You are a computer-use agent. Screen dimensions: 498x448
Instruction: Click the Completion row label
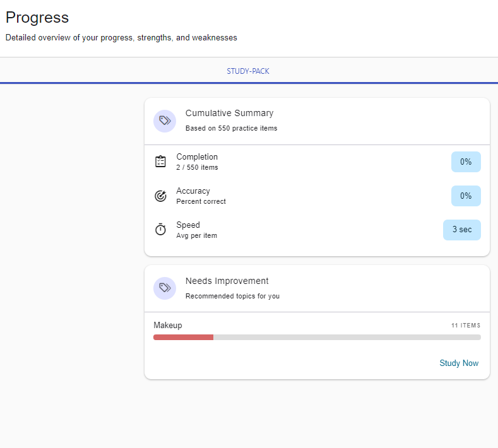tap(197, 156)
